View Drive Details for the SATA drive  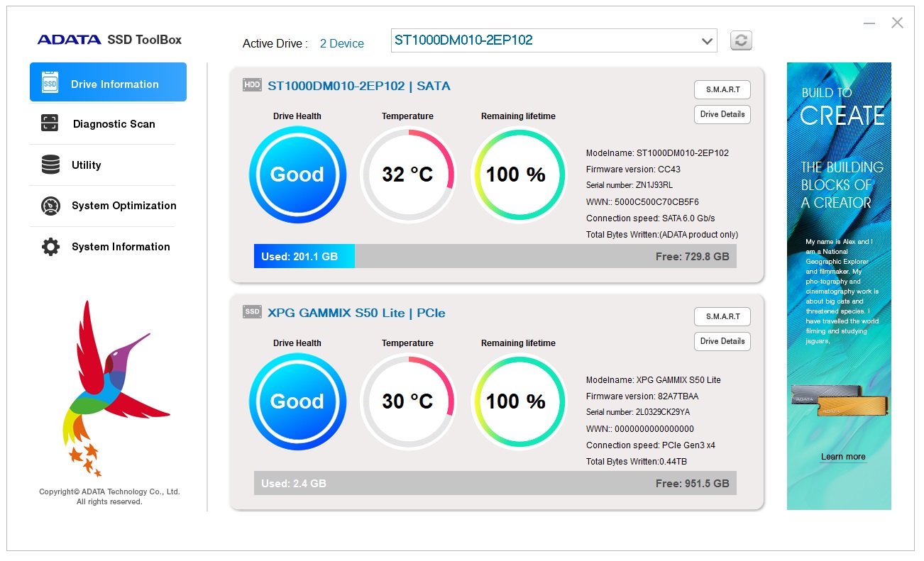pyautogui.click(x=722, y=114)
